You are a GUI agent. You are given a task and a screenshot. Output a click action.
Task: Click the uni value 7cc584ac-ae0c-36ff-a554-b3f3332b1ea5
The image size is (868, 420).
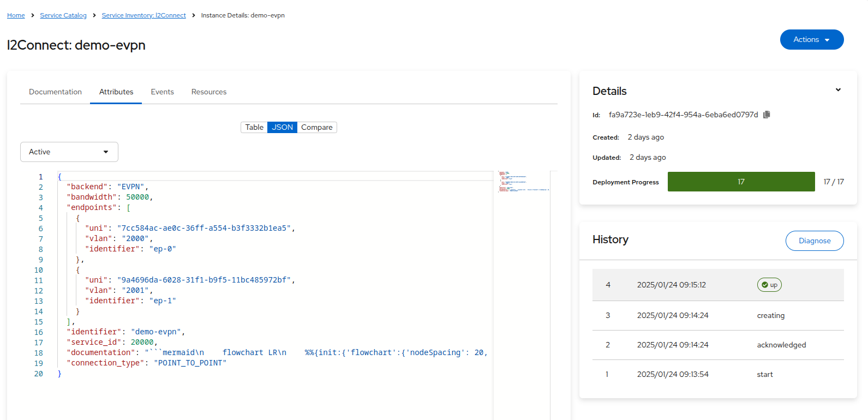pyautogui.click(x=204, y=228)
